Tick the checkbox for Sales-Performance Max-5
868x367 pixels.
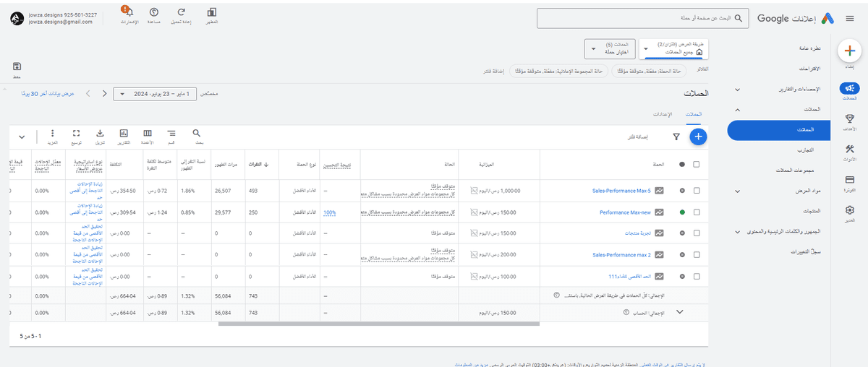tap(696, 191)
